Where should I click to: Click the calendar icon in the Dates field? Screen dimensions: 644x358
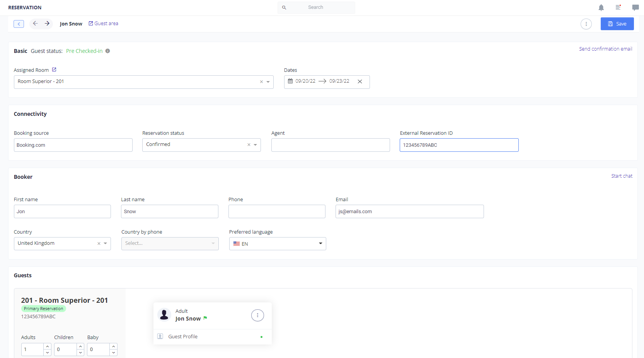291,81
